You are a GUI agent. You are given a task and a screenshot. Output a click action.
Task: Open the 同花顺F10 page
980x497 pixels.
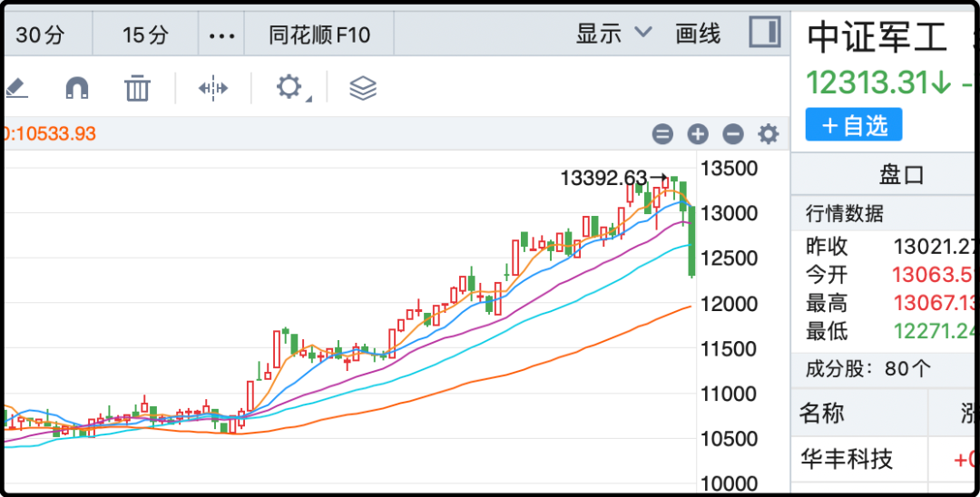click(319, 35)
